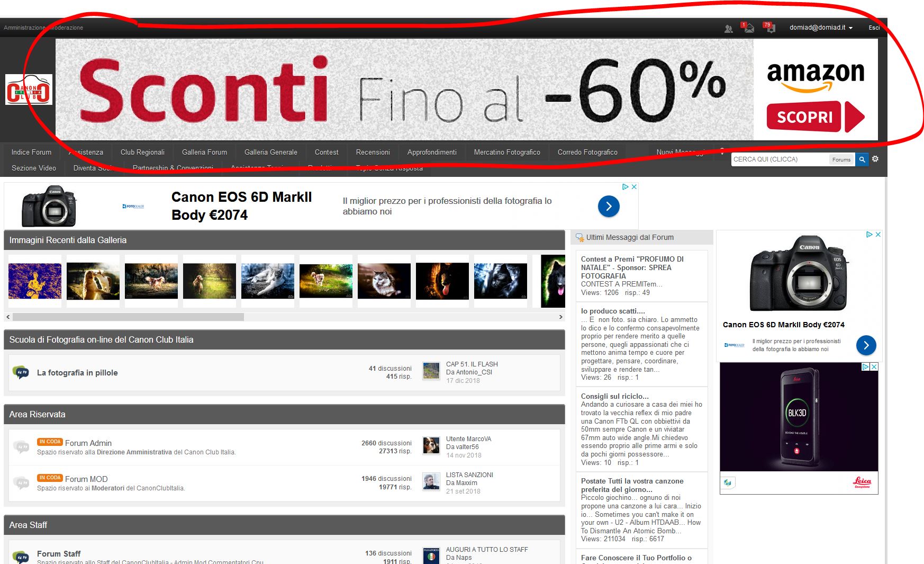
Task: Open the Fare Conoscere il Tuo Portfolio message
Action: point(637,558)
